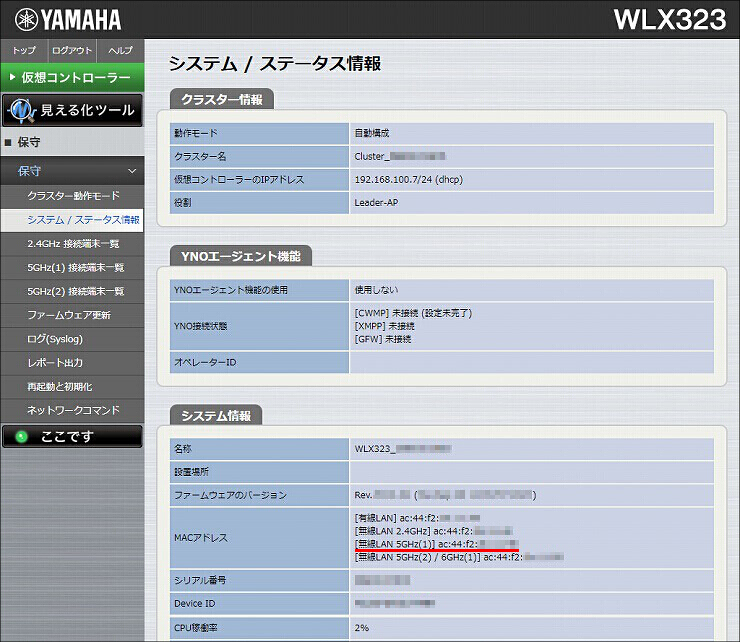Click the [XMPP] 未接続 status line
Viewport: 740px width, 642px height.
point(385,326)
